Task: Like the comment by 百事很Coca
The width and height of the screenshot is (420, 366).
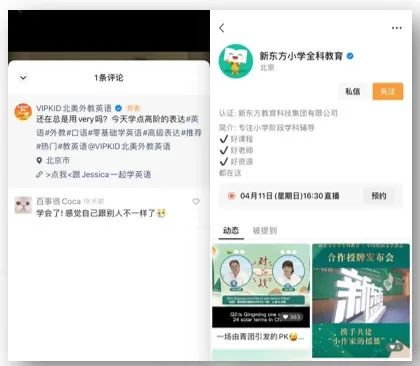Action: click(x=196, y=201)
